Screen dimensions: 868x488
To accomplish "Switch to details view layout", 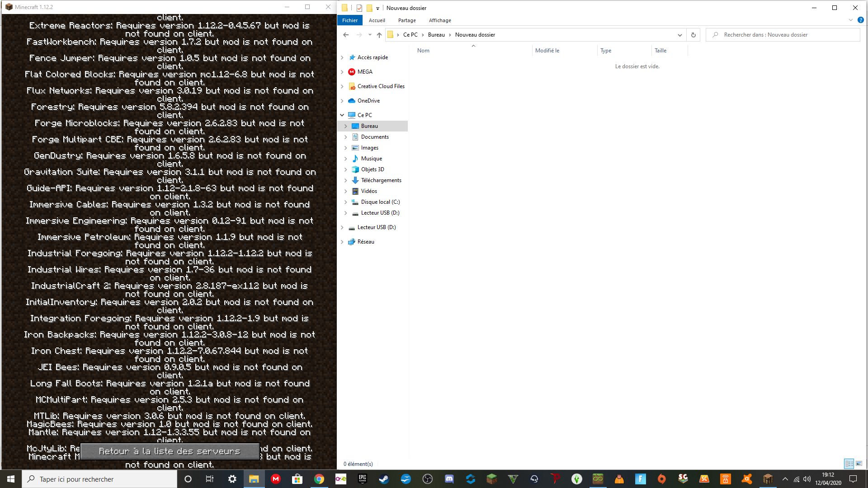I will tap(849, 464).
